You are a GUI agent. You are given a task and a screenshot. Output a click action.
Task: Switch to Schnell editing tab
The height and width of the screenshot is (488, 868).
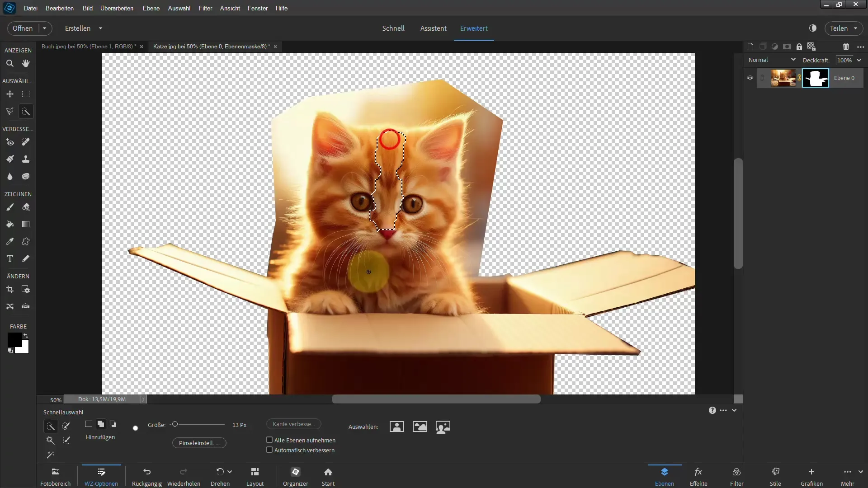pyautogui.click(x=393, y=28)
